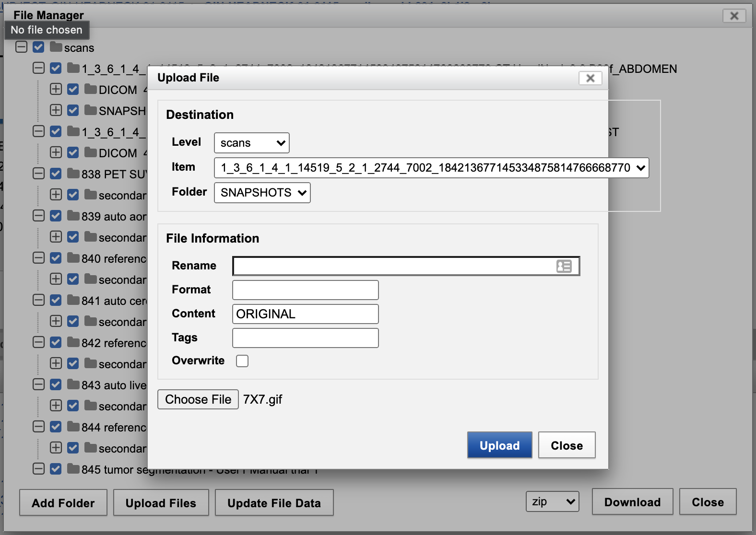This screenshot has width=756, height=535.
Task: Open the zip format dropdown
Action: [552, 502]
